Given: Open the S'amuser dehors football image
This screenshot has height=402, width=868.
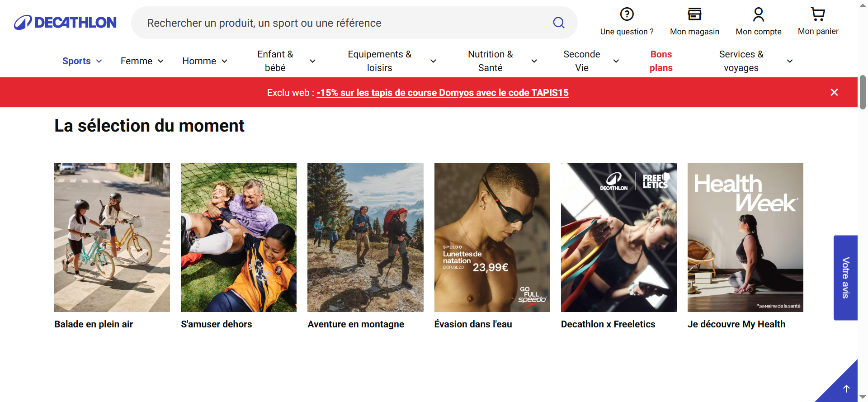Looking at the screenshot, I should pos(239,237).
